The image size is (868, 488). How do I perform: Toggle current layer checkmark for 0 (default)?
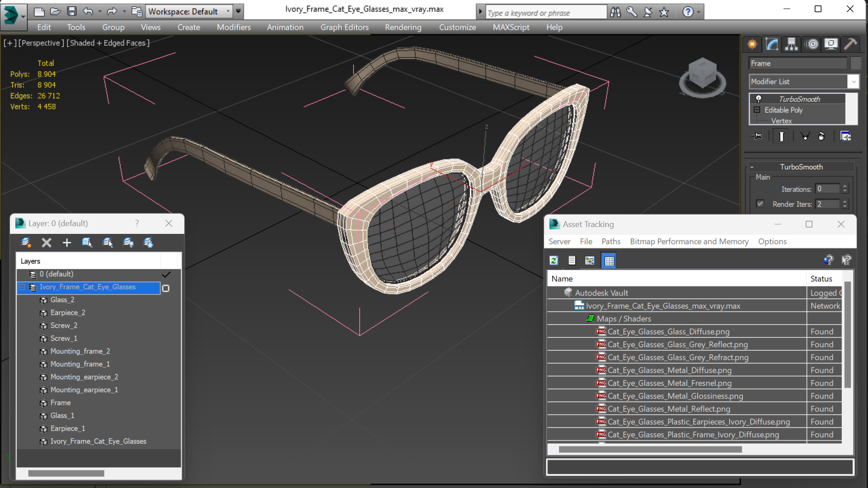point(166,274)
